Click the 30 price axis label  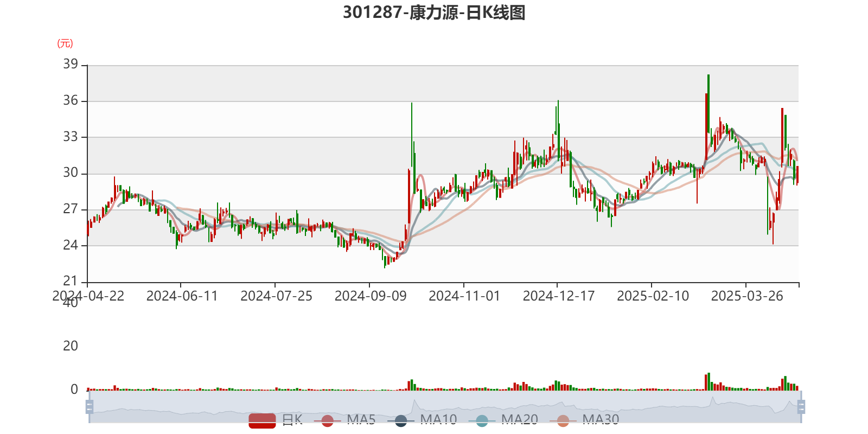[71, 173]
